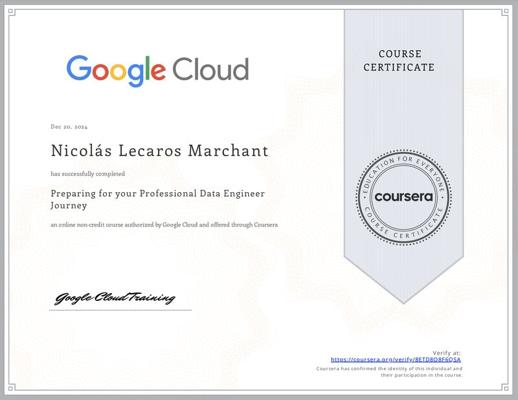Click the pointed tip of the ribbon banner

(404, 300)
